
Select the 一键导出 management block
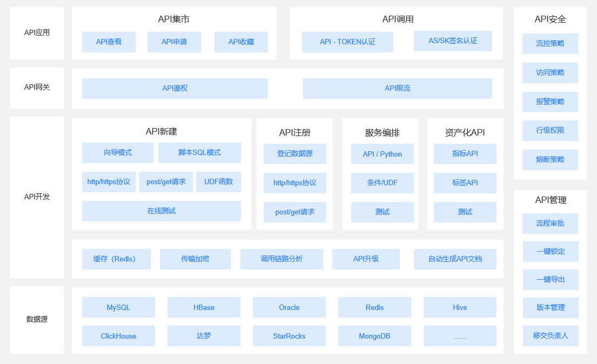[551, 280]
